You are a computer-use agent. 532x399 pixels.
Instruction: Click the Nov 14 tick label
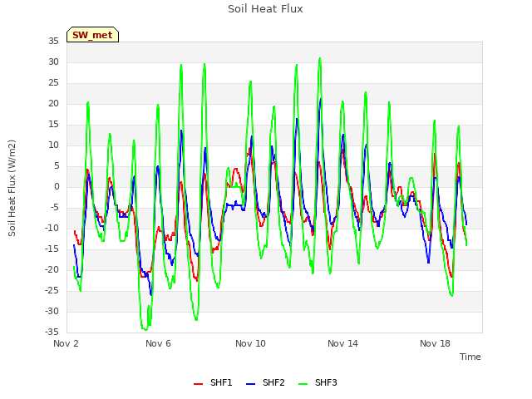(x=342, y=343)
